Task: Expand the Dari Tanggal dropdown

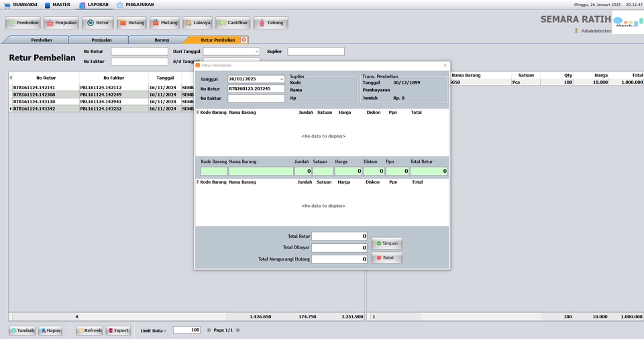Action: pyautogui.click(x=257, y=52)
